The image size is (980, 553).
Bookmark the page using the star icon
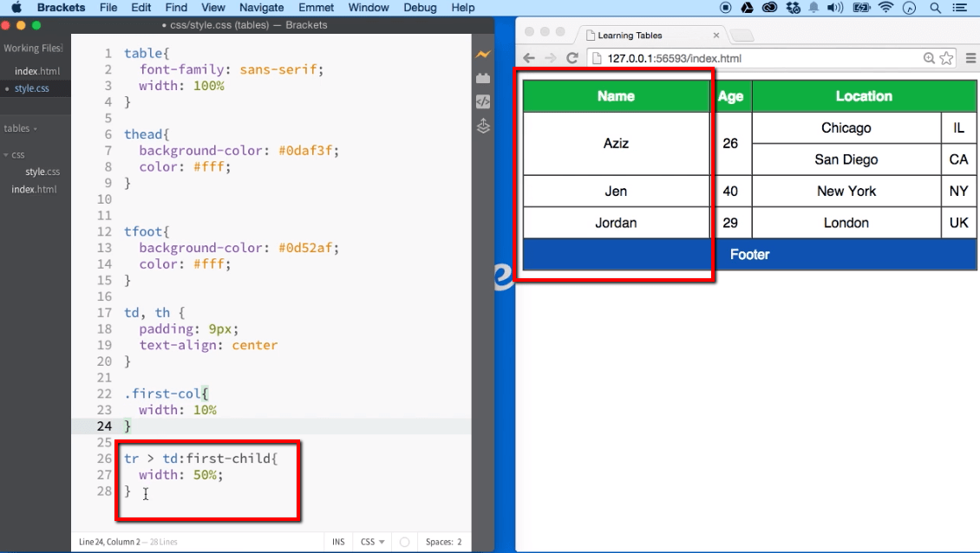(x=945, y=59)
